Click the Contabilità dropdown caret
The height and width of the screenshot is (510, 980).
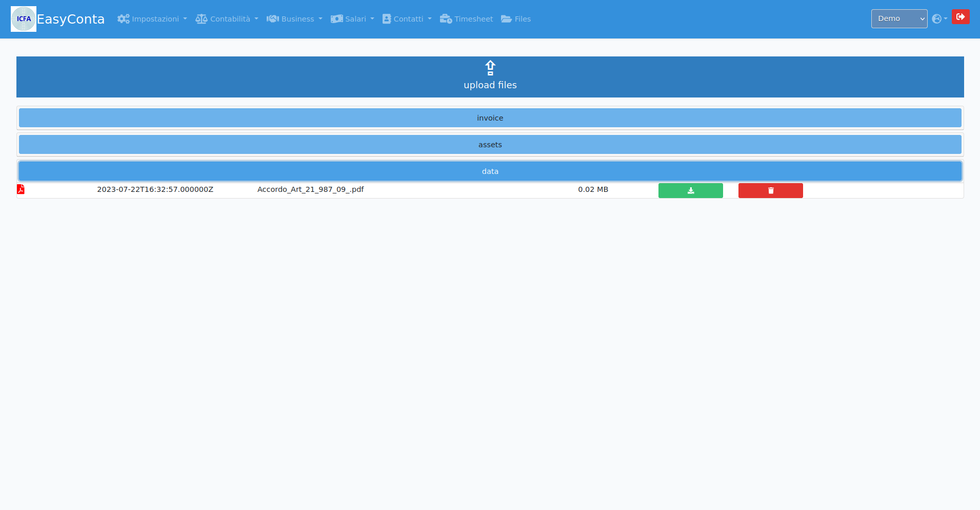256,19
